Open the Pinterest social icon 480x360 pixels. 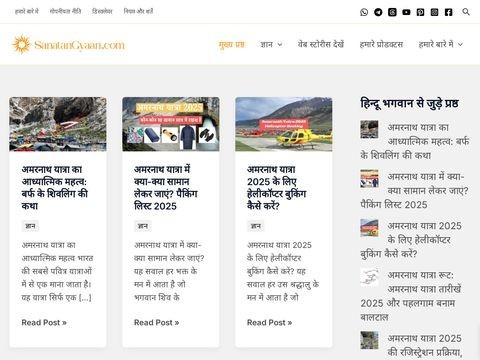[x=420, y=12]
